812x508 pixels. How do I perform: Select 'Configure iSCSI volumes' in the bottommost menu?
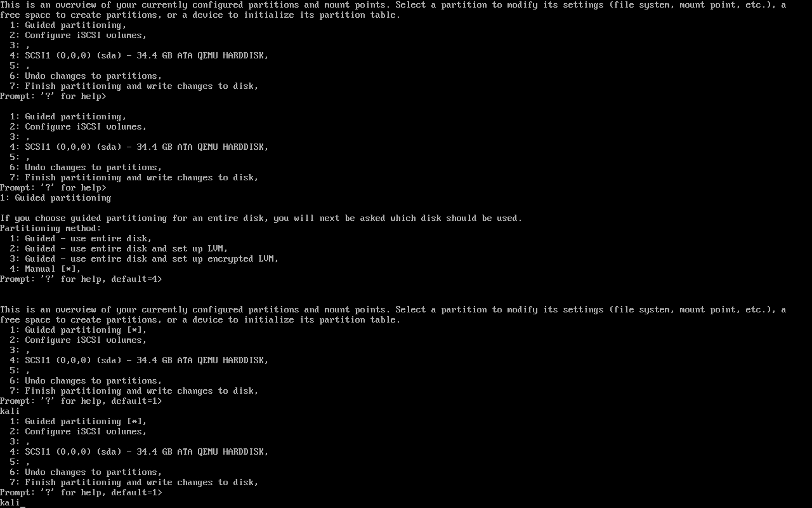[x=78, y=431]
